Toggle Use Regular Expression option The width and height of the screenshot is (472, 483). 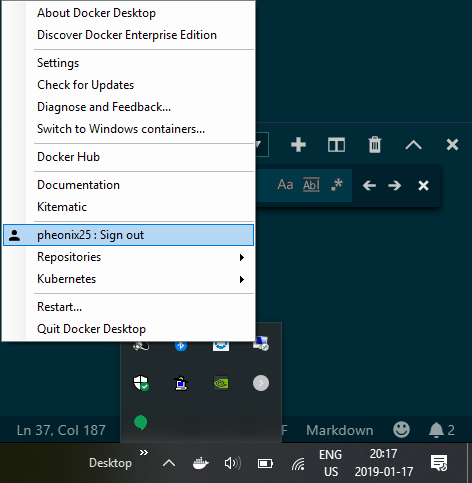(337, 185)
